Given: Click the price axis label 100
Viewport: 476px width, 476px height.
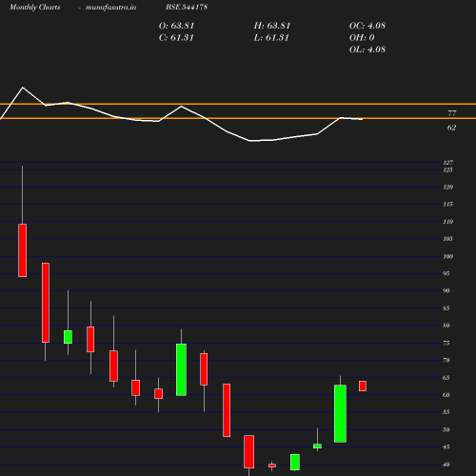Looking at the screenshot, I should tap(448, 256).
